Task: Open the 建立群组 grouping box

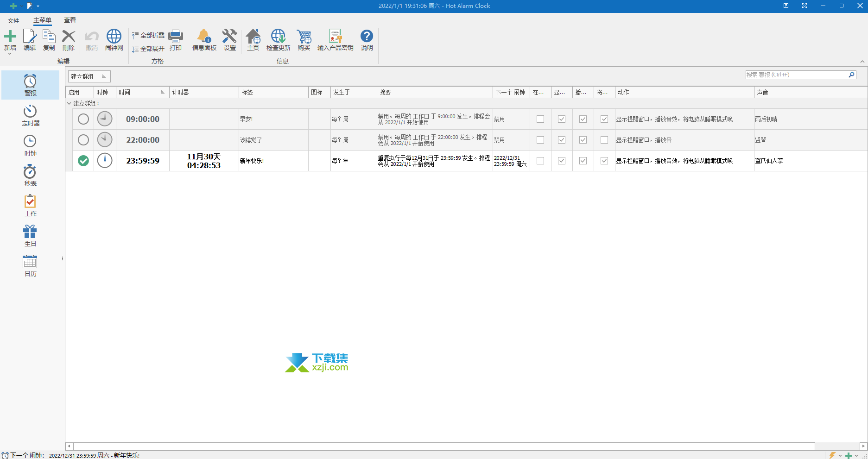Action: (x=89, y=76)
